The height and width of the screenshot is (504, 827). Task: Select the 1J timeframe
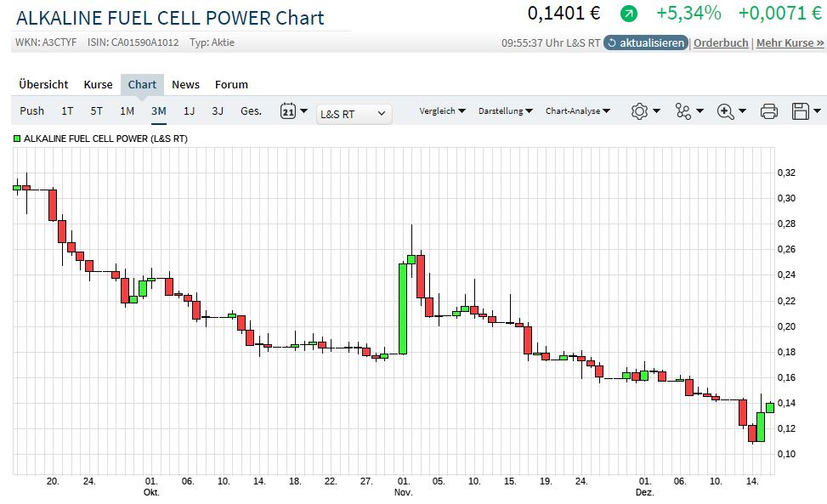point(189,110)
